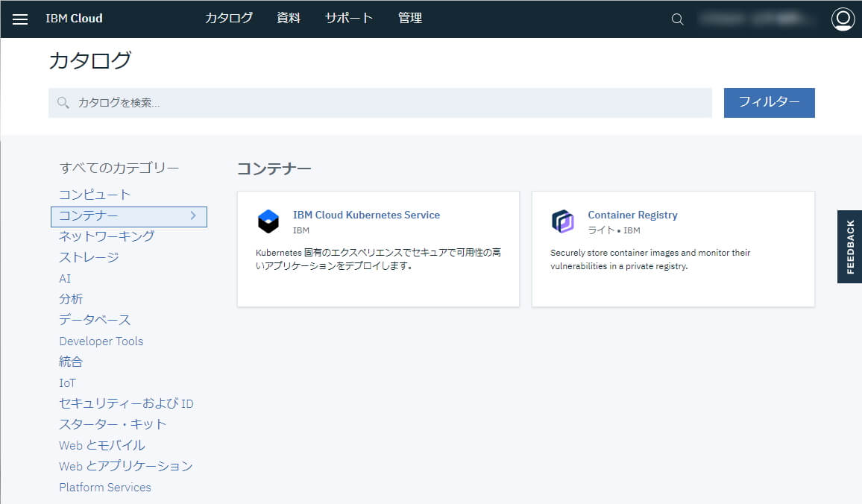Select the 分析 category
Screen dimensions: 862x504
[x=71, y=299]
